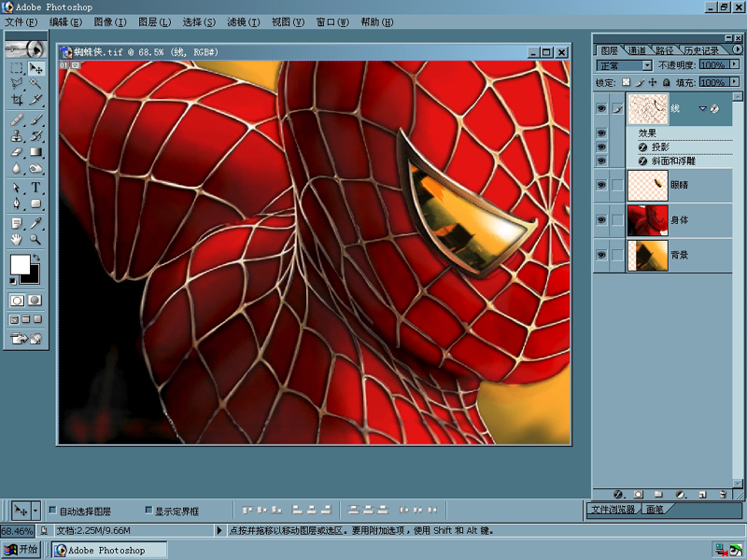This screenshot has width=747, height=560.
Task: Select the Magic Wand tool
Action: pos(35,84)
